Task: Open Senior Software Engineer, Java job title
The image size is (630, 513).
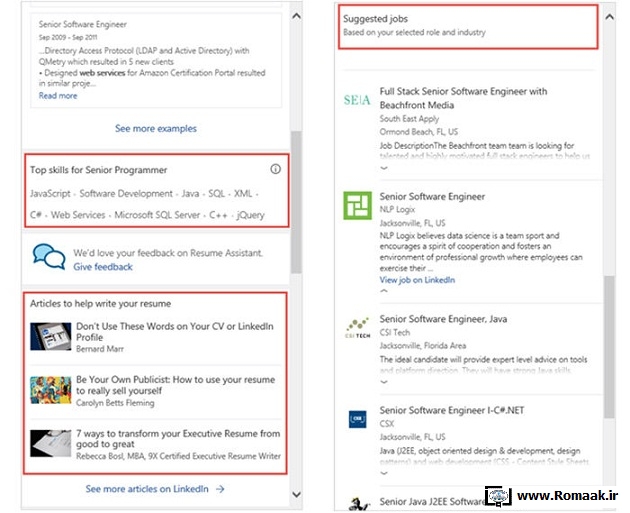Action: (443, 319)
